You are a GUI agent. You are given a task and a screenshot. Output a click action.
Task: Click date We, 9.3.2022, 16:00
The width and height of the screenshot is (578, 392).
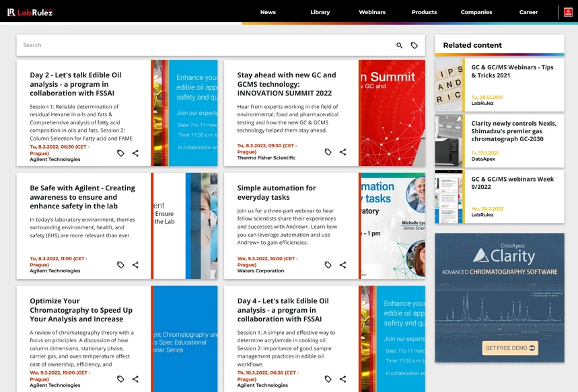pyautogui.click(x=267, y=262)
